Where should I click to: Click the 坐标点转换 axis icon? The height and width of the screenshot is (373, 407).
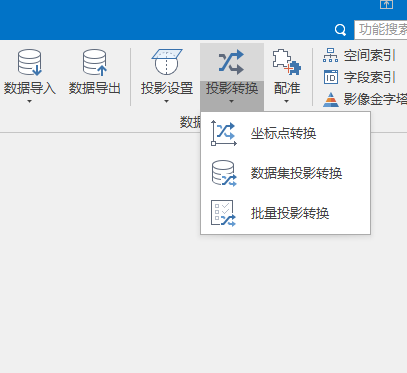coord(224,133)
